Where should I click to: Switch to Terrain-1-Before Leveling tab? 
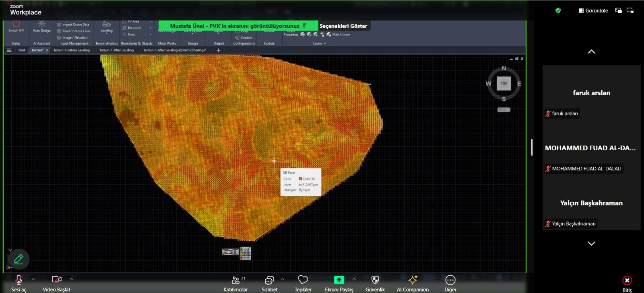pyautogui.click(x=72, y=50)
